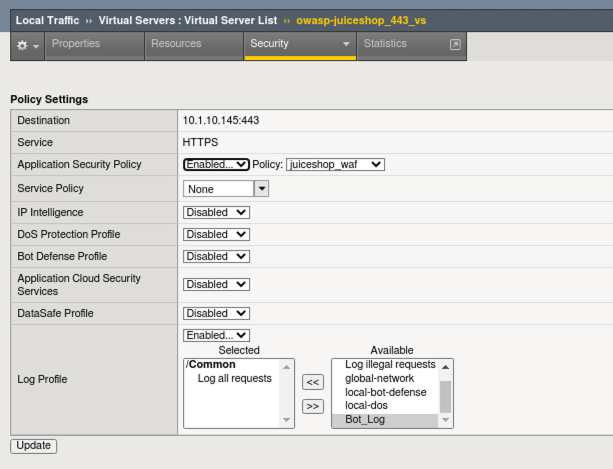The height and width of the screenshot is (469, 613).
Task: Select global-network in Available list
Action: click(379, 378)
